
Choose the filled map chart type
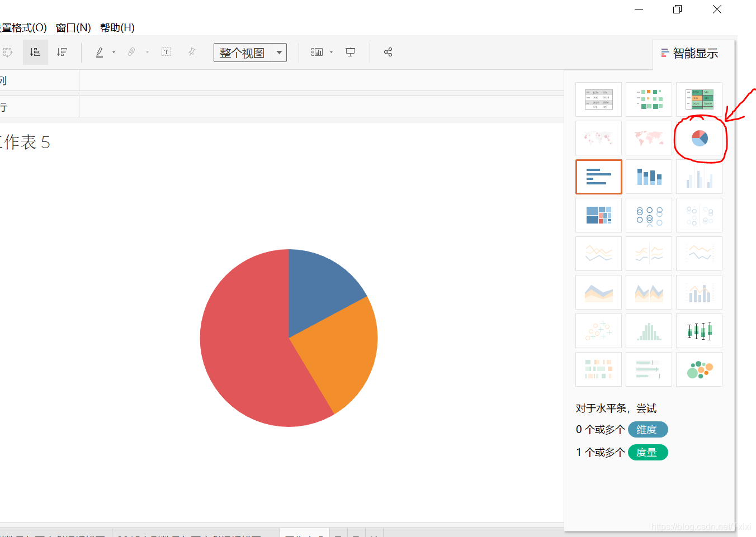pyautogui.click(x=649, y=138)
